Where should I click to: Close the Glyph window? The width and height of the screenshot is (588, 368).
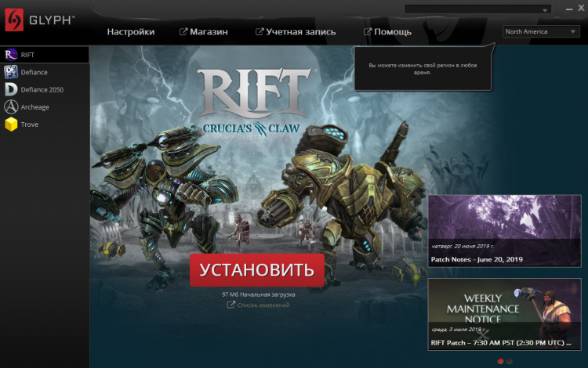coord(581,9)
